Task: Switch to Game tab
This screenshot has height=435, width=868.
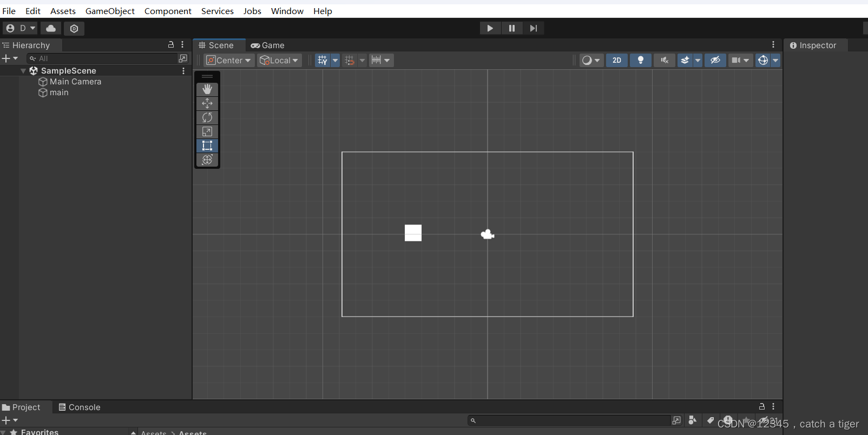Action: (x=267, y=45)
